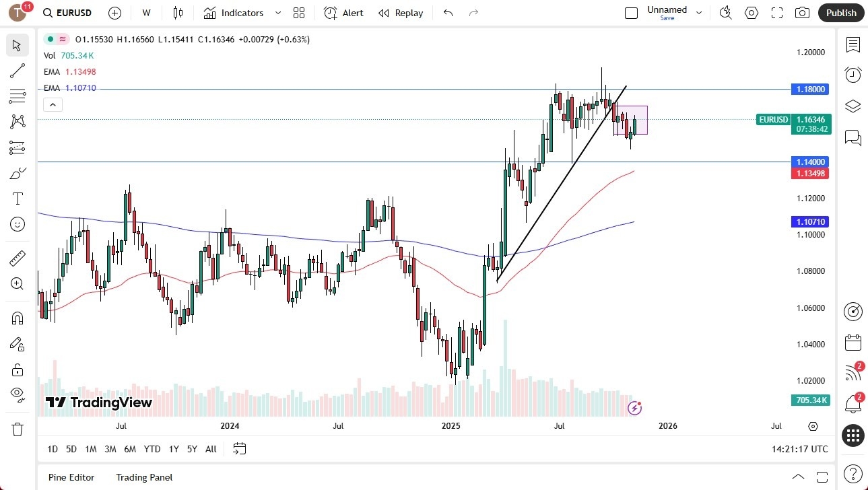Open the Measure ruler tool
This screenshot has width=868, height=490.
[18, 258]
